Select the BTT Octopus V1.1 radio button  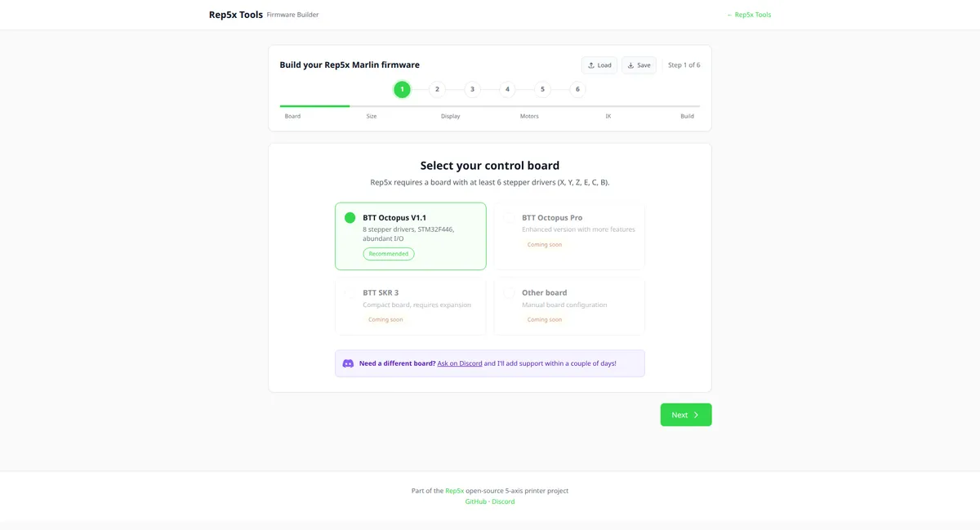(x=350, y=218)
